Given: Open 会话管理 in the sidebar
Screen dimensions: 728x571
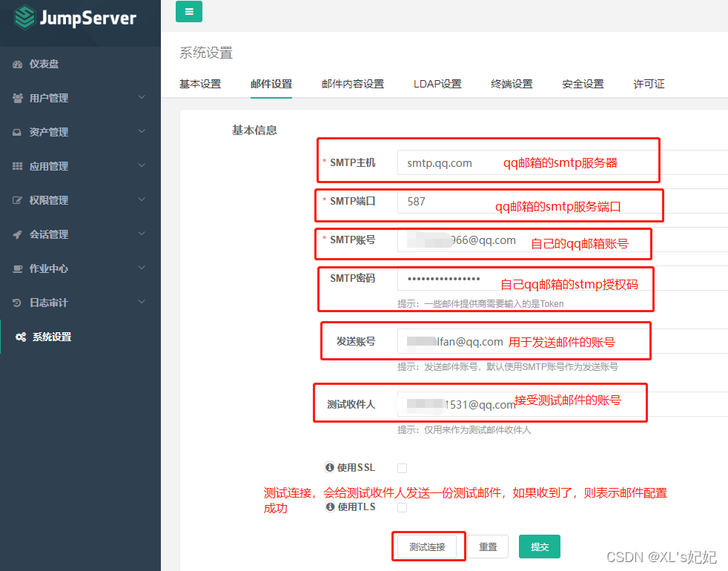Looking at the screenshot, I should [x=80, y=234].
